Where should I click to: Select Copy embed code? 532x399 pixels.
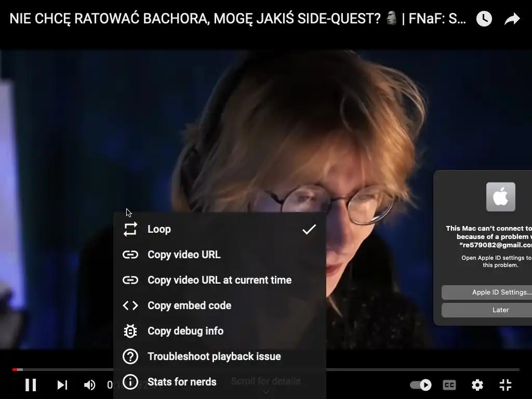(220, 305)
